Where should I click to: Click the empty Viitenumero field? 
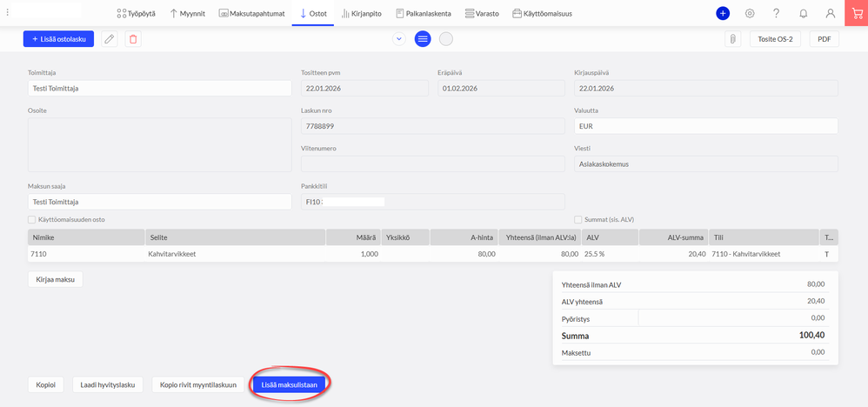click(433, 163)
